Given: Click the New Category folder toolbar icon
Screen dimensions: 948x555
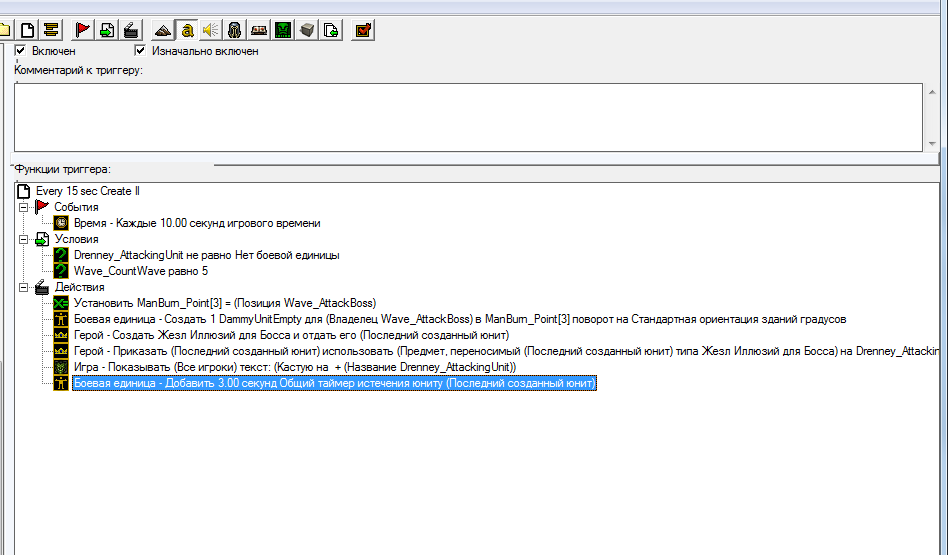Looking at the screenshot, I should (x=5, y=30).
